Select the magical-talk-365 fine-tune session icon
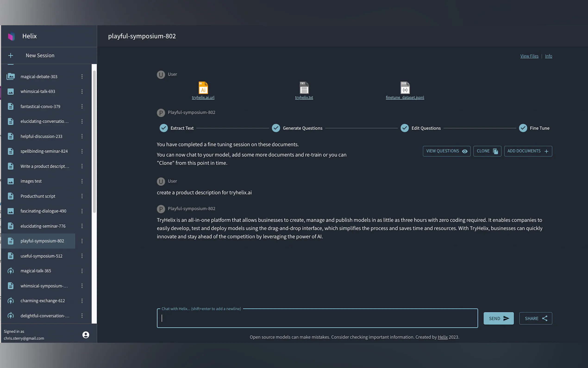The height and width of the screenshot is (368, 588). click(10, 271)
